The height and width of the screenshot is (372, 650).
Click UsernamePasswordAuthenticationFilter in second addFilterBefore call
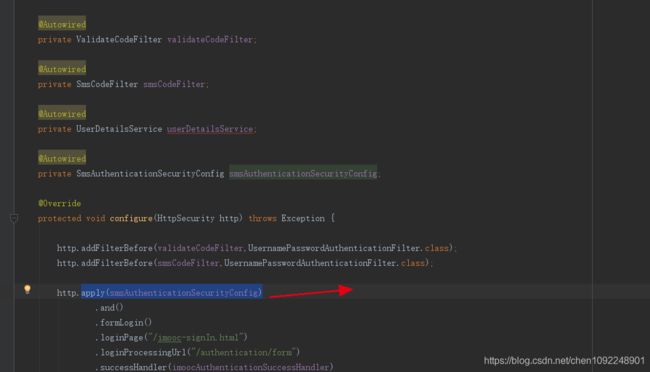(310, 263)
